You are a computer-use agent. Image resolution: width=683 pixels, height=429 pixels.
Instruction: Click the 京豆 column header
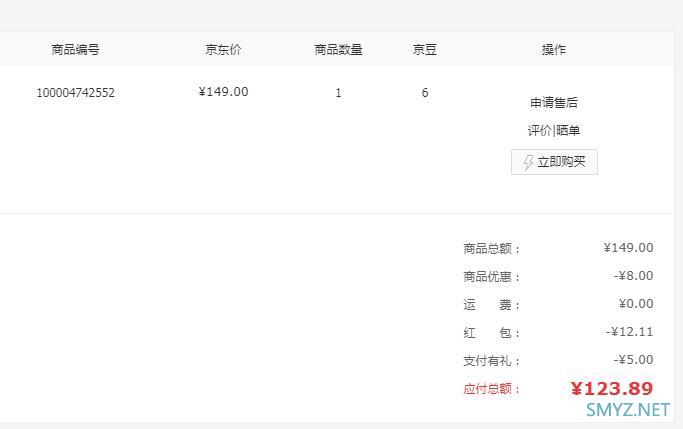[425, 50]
